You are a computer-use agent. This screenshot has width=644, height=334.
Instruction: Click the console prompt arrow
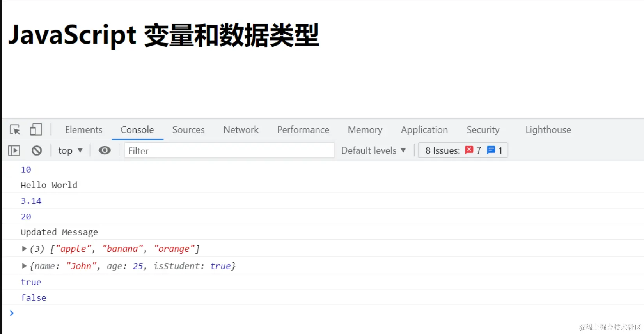pos(12,313)
